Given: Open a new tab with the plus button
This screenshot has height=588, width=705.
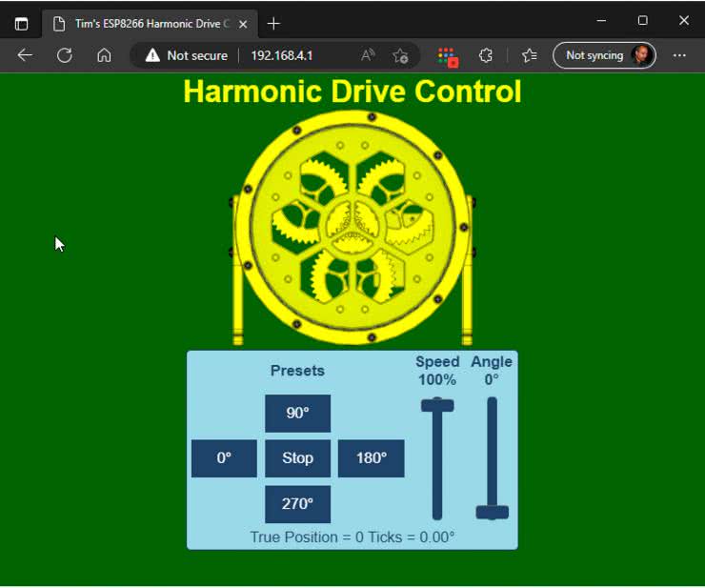Looking at the screenshot, I should coord(274,23).
